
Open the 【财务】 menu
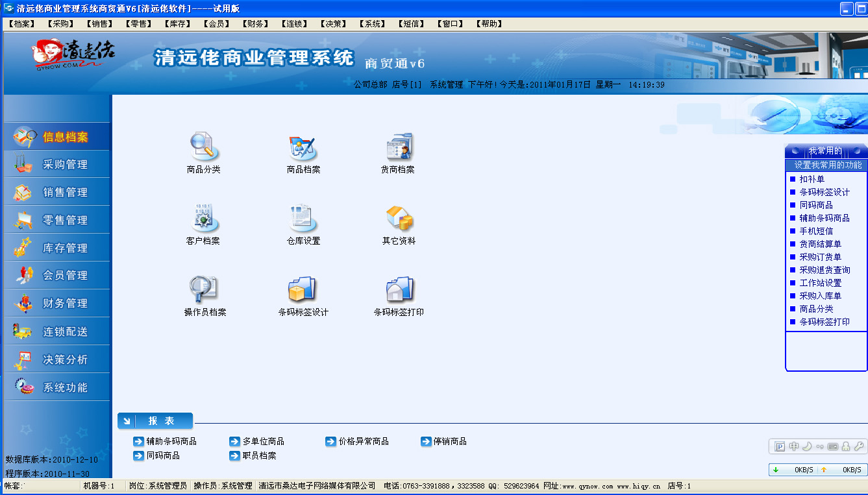coord(254,24)
